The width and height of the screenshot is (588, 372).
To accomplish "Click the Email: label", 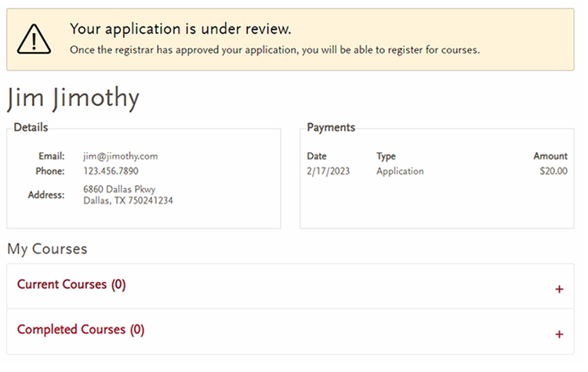I will [x=52, y=156].
